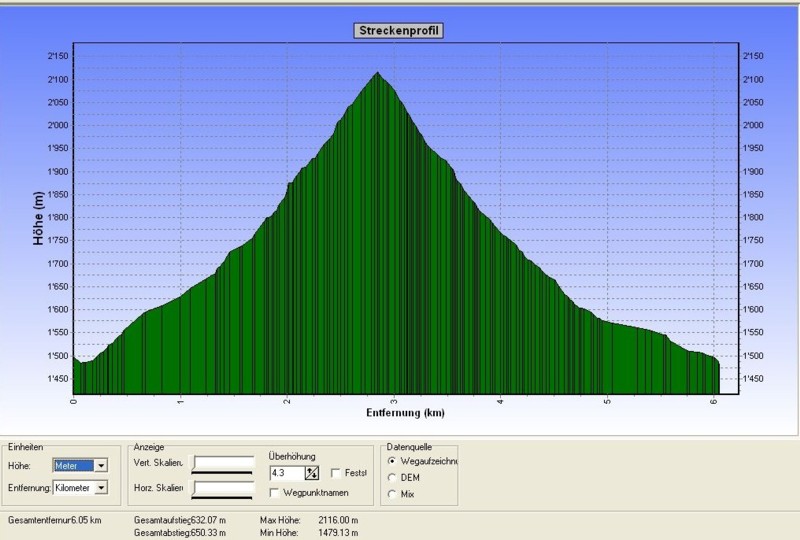Toggle the Wegpunktnamen checkbox
Screen dimensions: 800x540
[275, 492]
